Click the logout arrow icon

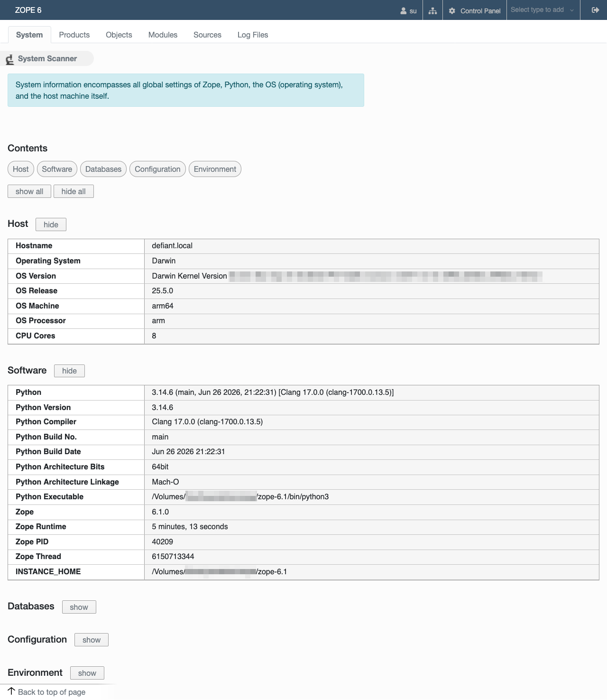(595, 10)
